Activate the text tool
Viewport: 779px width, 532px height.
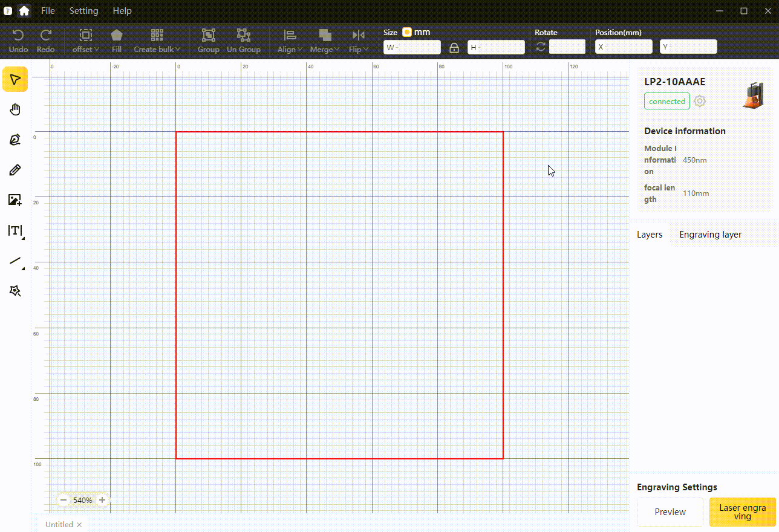point(15,230)
